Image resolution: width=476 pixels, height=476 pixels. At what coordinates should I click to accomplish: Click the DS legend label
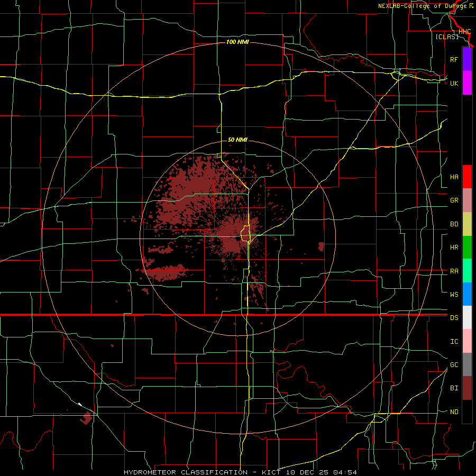(x=454, y=317)
